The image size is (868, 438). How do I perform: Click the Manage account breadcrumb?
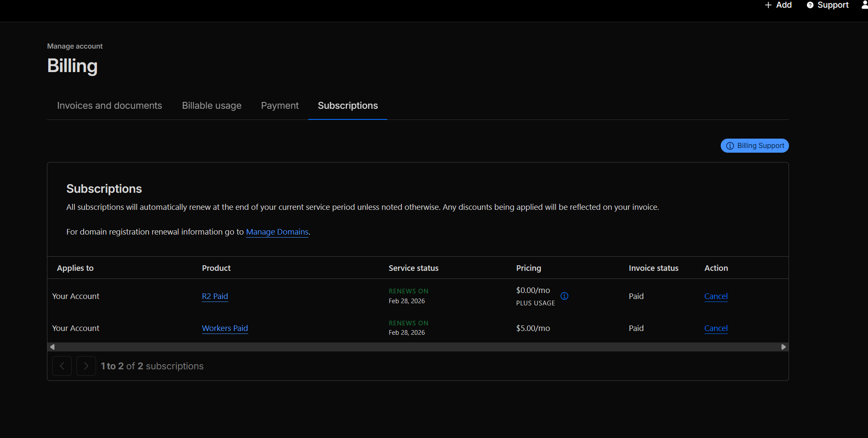coord(75,46)
